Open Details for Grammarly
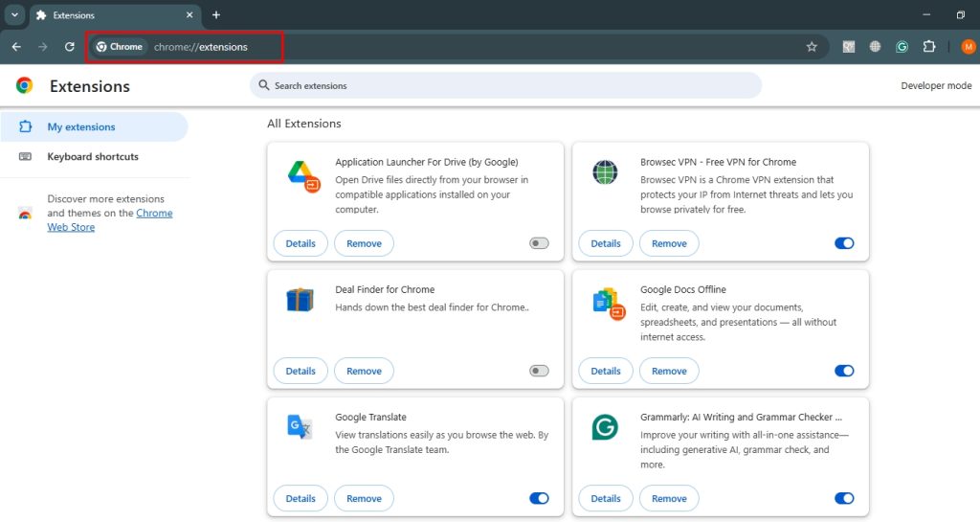The image size is (980, 522). click(606, 498)
